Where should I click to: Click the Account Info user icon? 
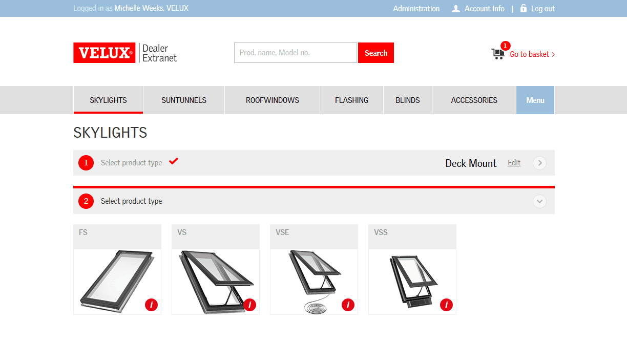pos(456,9)
